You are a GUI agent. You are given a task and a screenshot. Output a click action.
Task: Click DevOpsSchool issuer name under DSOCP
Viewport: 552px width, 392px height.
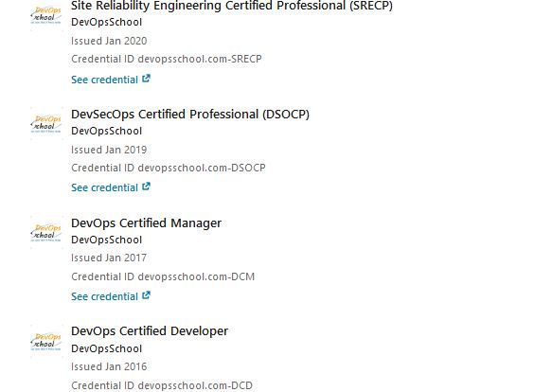coord(107,131)
